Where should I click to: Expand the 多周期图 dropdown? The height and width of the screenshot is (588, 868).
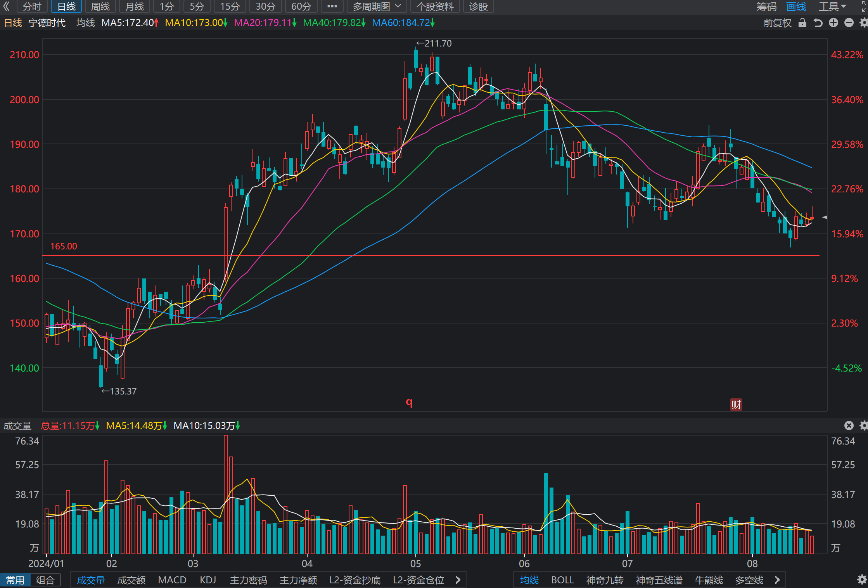pyautogui.click(x=377, y=6)
